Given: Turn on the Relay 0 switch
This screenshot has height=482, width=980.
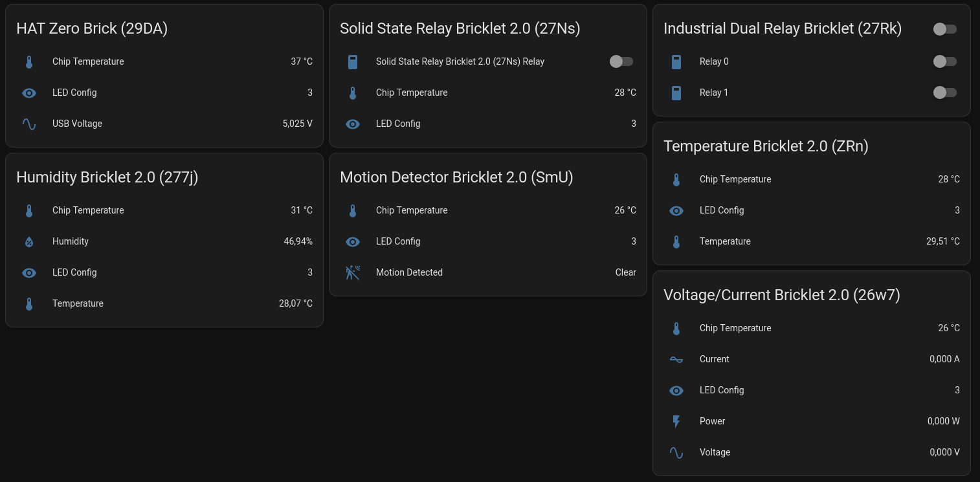Looking at the screenshot, I should click(x=945, y=61).
